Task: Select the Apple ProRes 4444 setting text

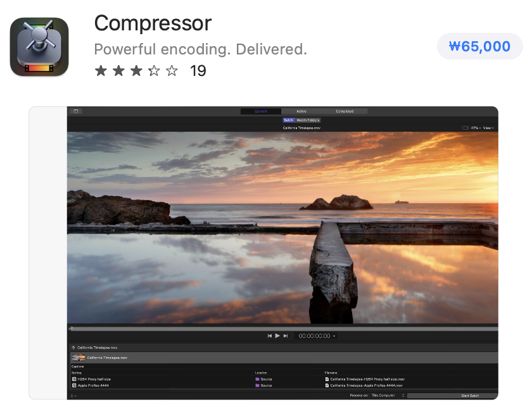Action: pyautogui.click(x=93, y=385)
